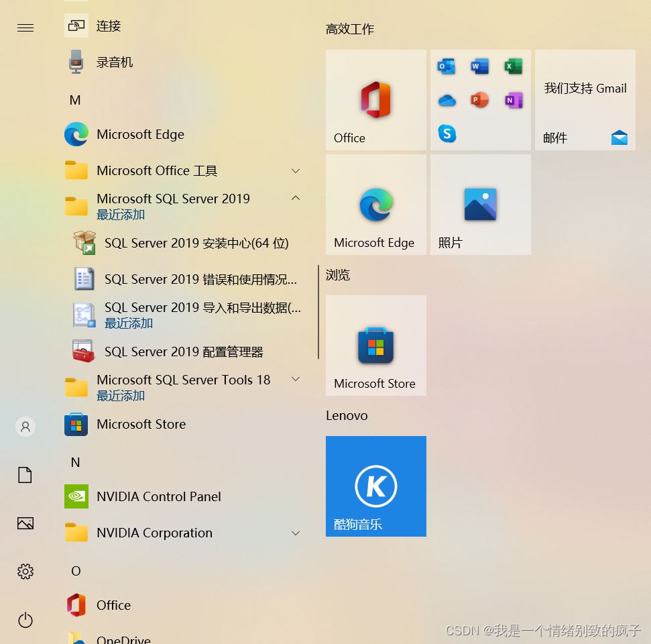
Task: Open SQL Server 2019 错误和使用情况 item
Action: pyautogui.click(x=187, y=279)
